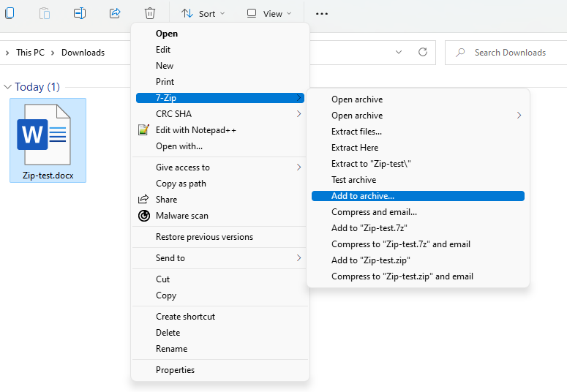Click the Search Downloads field
The height and width of the screenshot is (392, 567).
click(x=509, y=53)
